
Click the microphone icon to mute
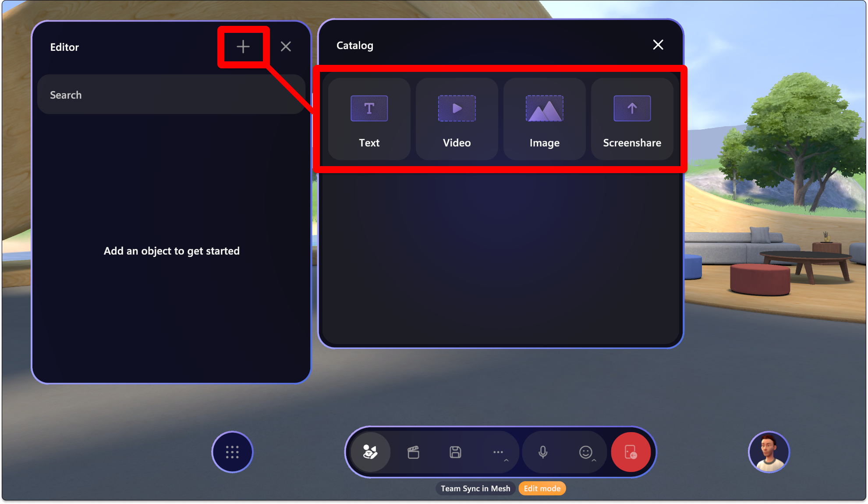543,451
